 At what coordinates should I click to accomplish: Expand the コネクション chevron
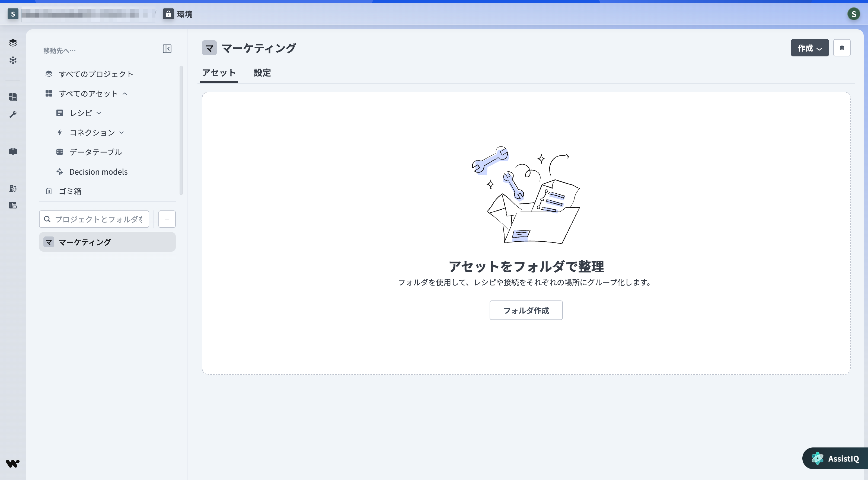[x=122, y=133]
